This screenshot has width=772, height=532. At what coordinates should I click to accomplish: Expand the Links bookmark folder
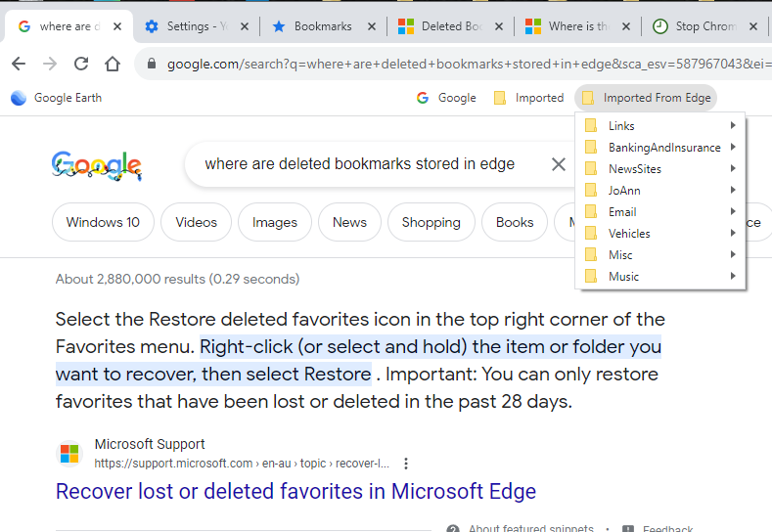click(659, 126)
